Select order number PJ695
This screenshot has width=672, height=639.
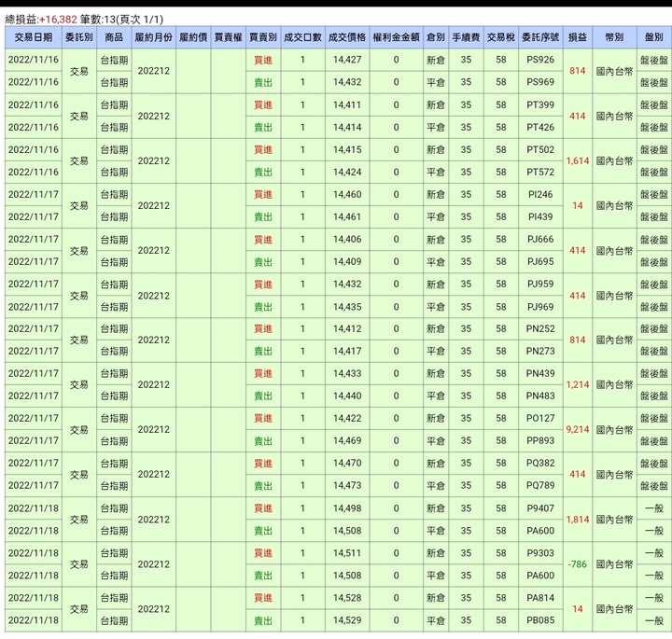540,262
